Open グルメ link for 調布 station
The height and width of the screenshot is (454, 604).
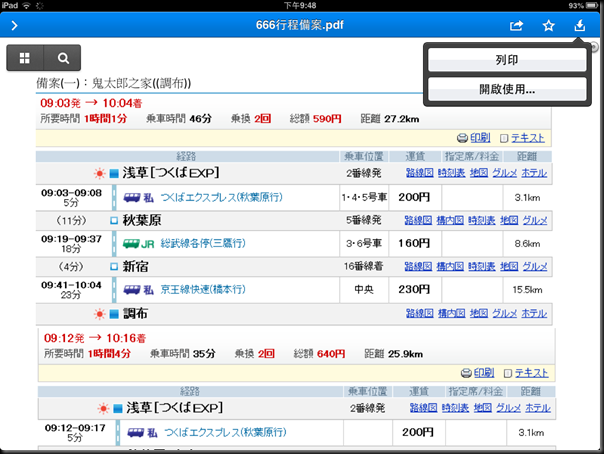(505, 313)
